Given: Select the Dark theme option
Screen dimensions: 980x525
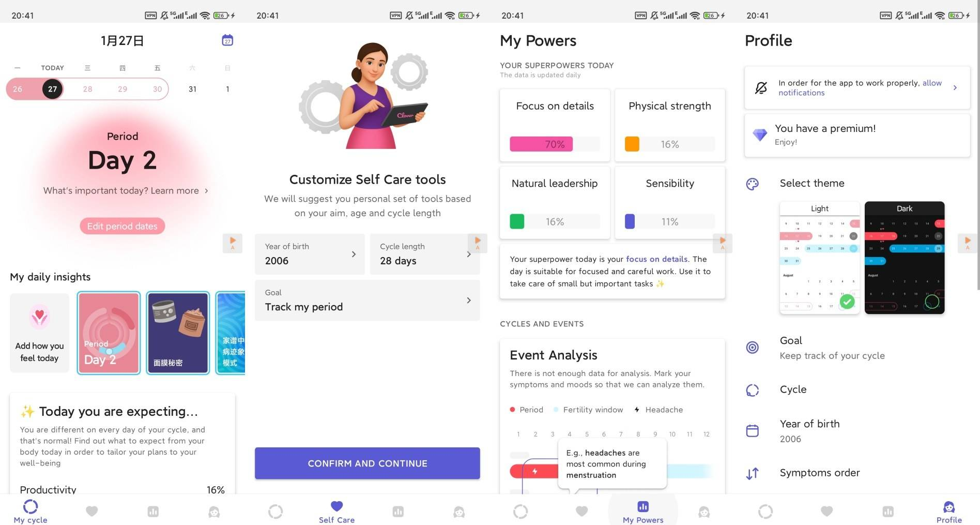Looking at the screenshot, I should 905,258.
